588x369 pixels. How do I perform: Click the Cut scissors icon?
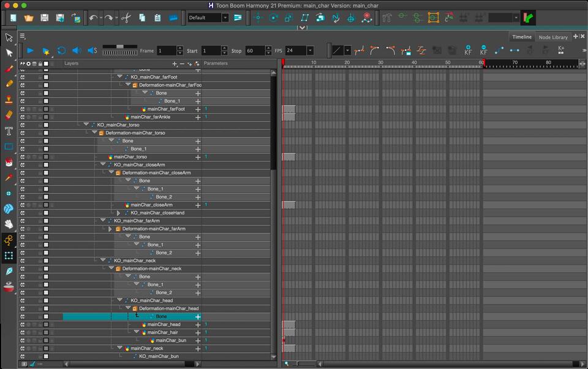point(126,18)
